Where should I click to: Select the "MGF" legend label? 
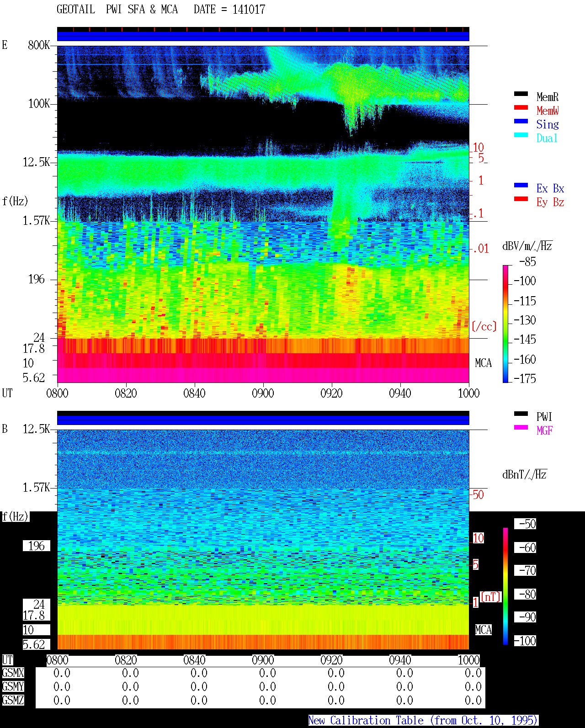544,430
